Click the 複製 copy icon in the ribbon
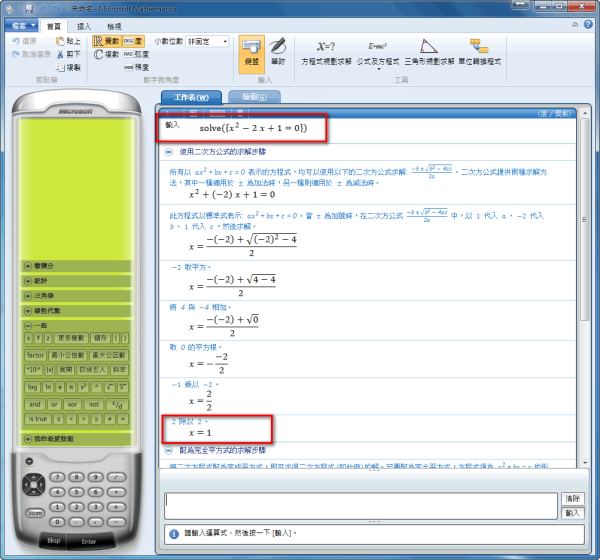The height and width of the screenshot is (560, 600). pos(60,68)
